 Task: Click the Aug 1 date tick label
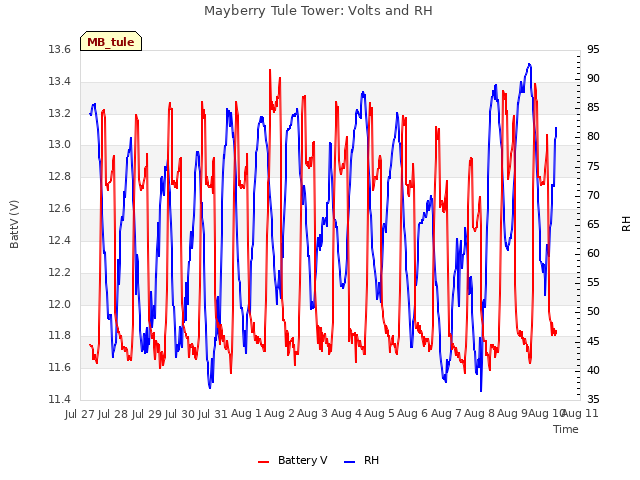(x=246, y=413)
